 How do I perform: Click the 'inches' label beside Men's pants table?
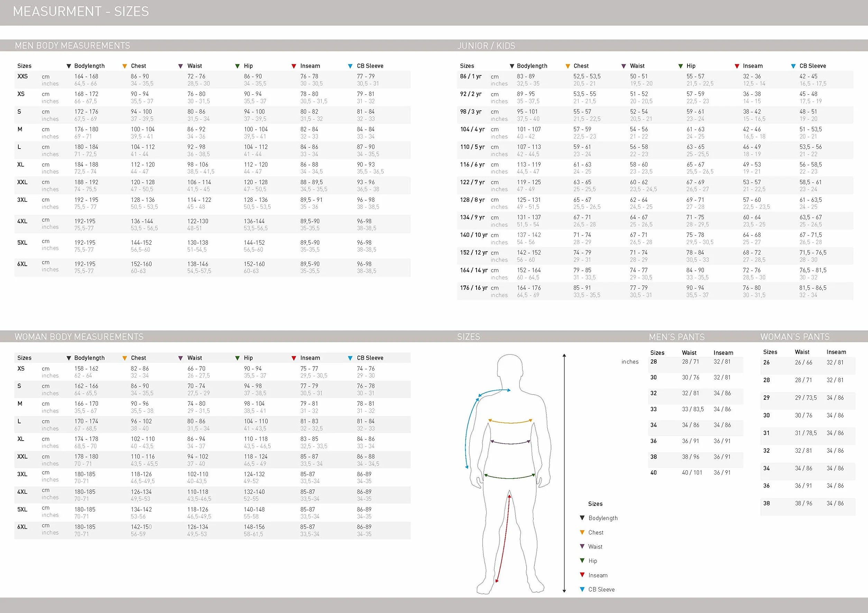[630, 362]
